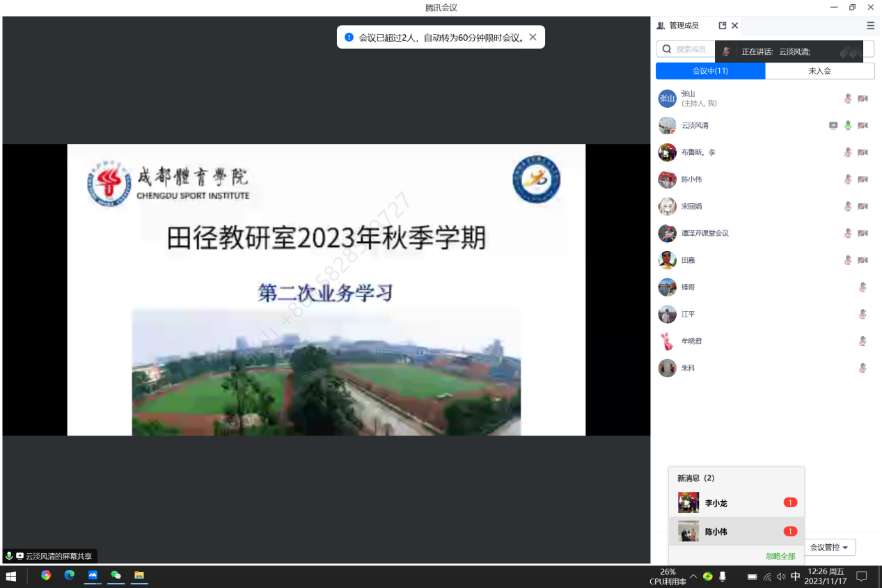Open Microsoft Edge from the taskbar
Viewport: 882px width, 588px height.
(69, 575)
